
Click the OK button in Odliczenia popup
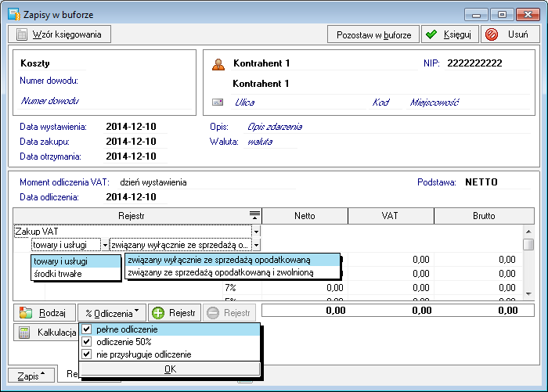170,369
